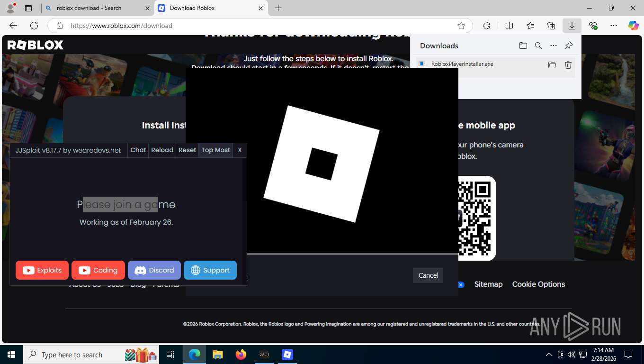This screenshot has width=644, height=364.
Task: Cancel the Roblox installer
Action: (428, 275)
